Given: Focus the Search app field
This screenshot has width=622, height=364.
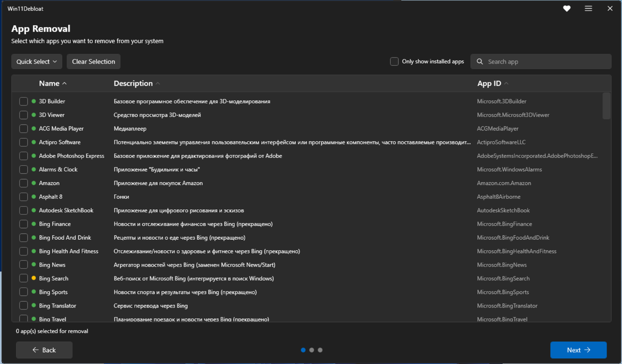Looking at the screenshot, I should pyautogui.click(x=541, y=62).
